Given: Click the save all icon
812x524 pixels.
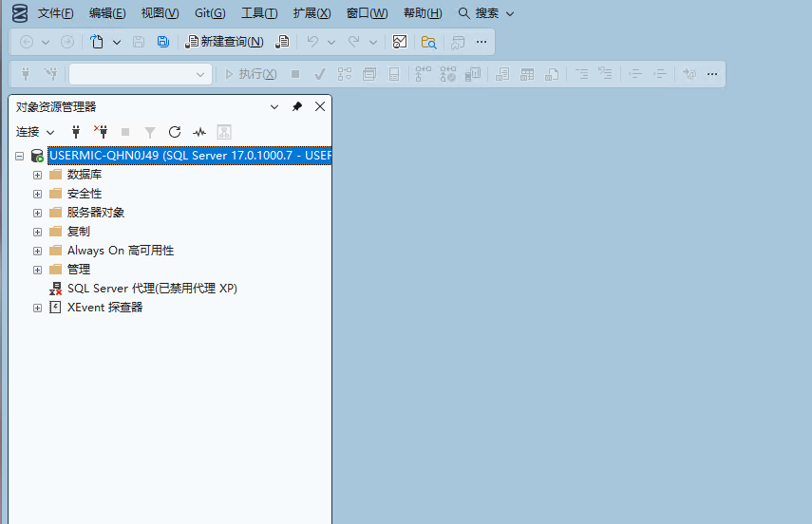Looking at the screenshot, I should point(163,42).
